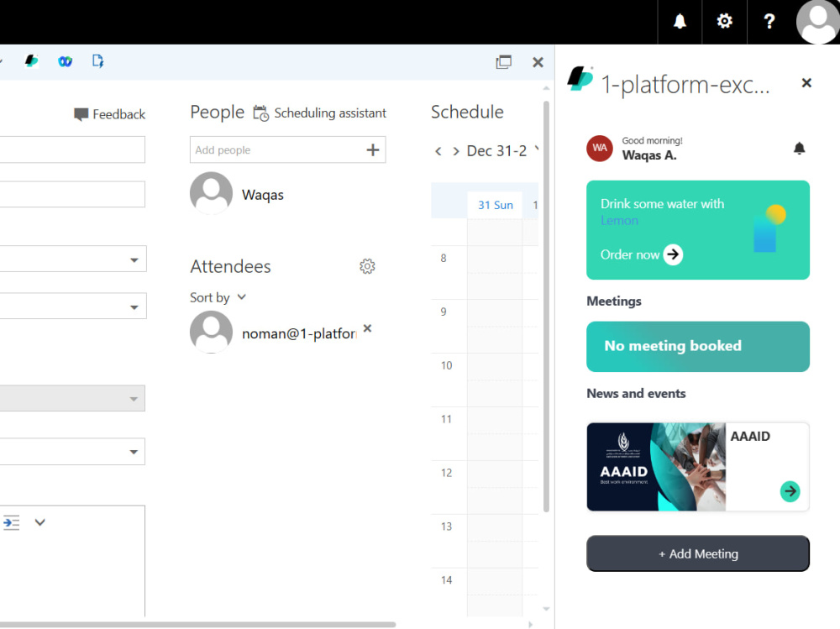Click the 1-platform panel bell icon

(x=800, y=149)
